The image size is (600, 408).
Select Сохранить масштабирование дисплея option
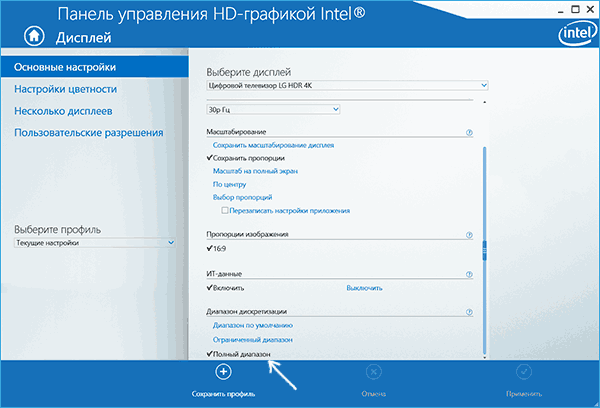[x=273, y=145]
